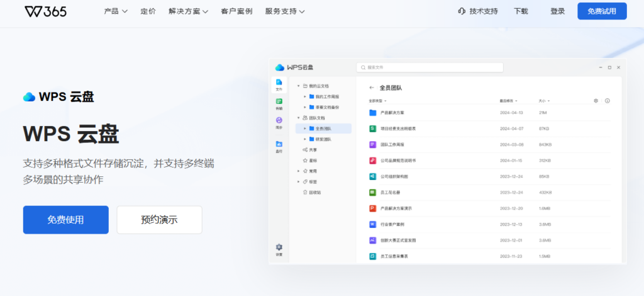Click the size value 843KB

[545, 145]
